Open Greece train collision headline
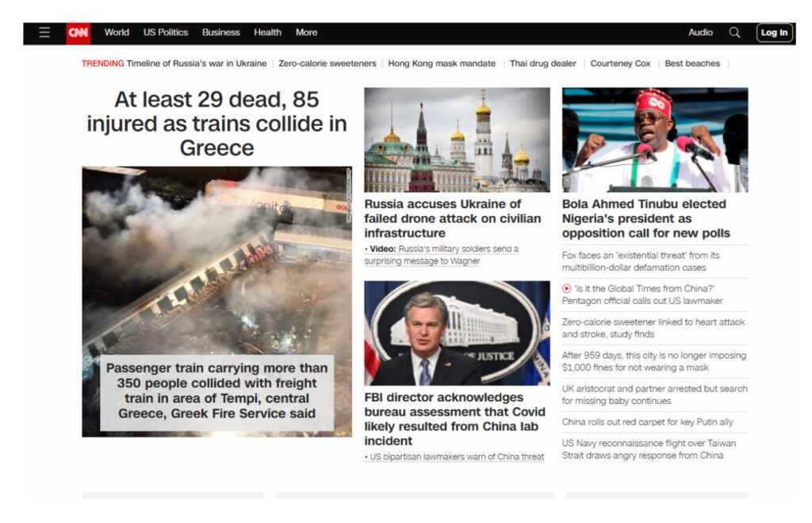 pos(216,124)
